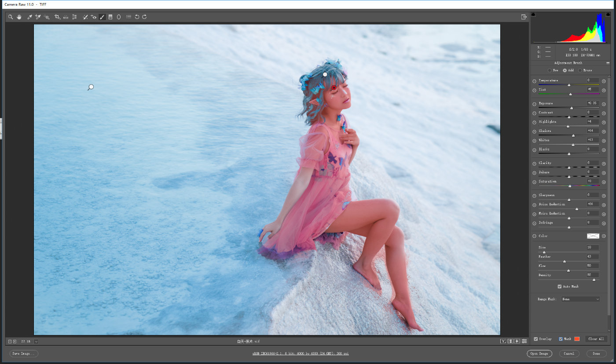Toggle the Overlay checkbox

(x=536, y=339)
